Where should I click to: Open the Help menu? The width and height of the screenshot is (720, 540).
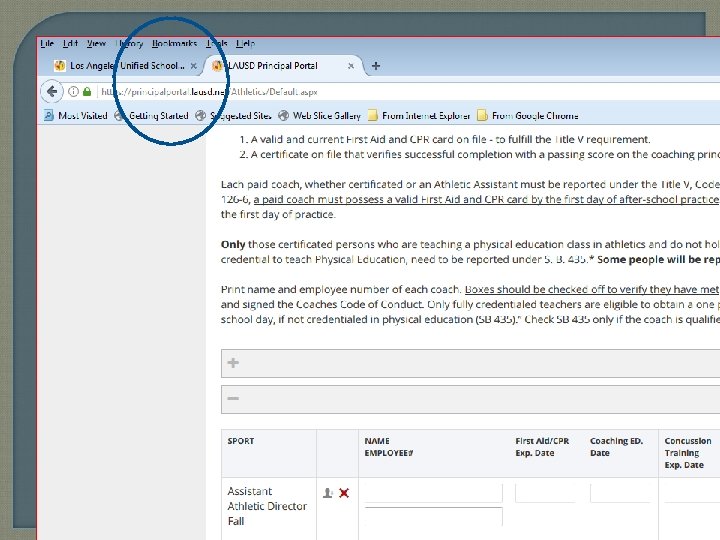point(245,44)
